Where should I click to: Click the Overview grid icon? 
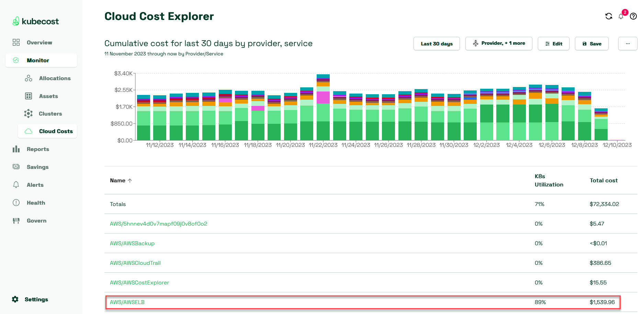(x=16, y=42)
